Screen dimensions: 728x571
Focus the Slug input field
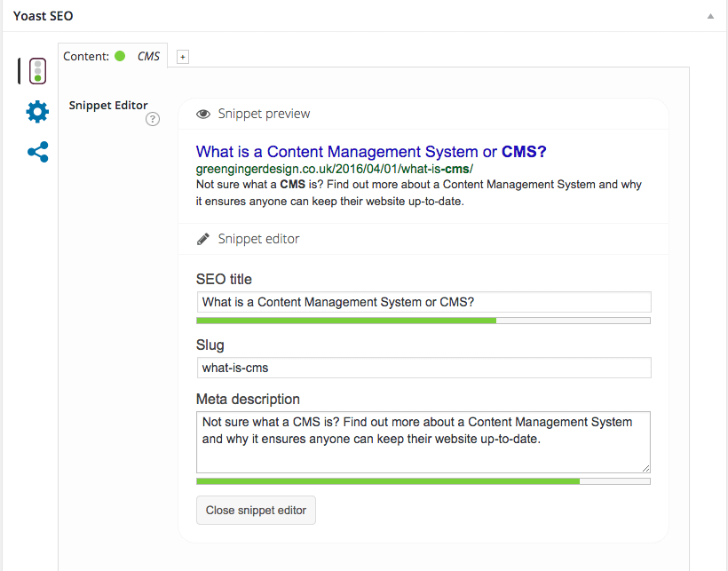tap(423, 368)
